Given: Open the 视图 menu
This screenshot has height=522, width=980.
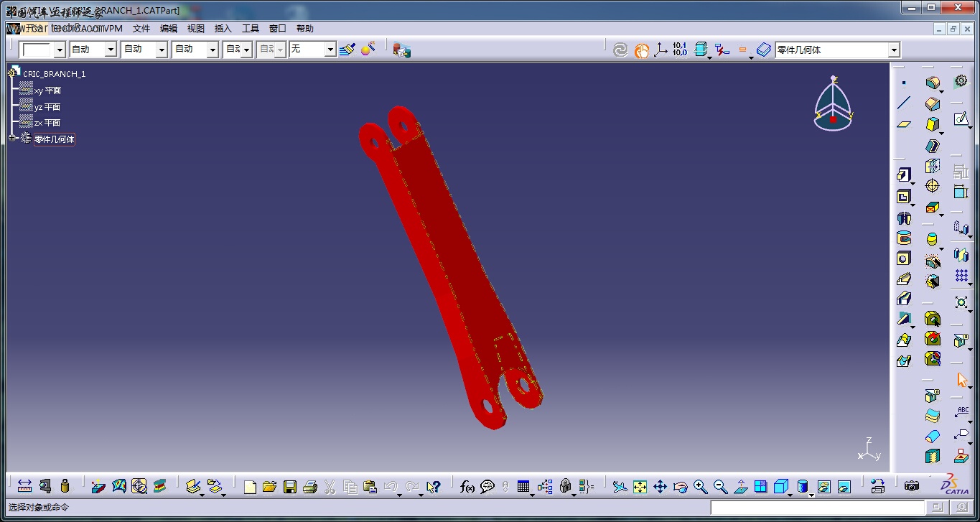Looking at the screenshot, I should click(196, 29).
